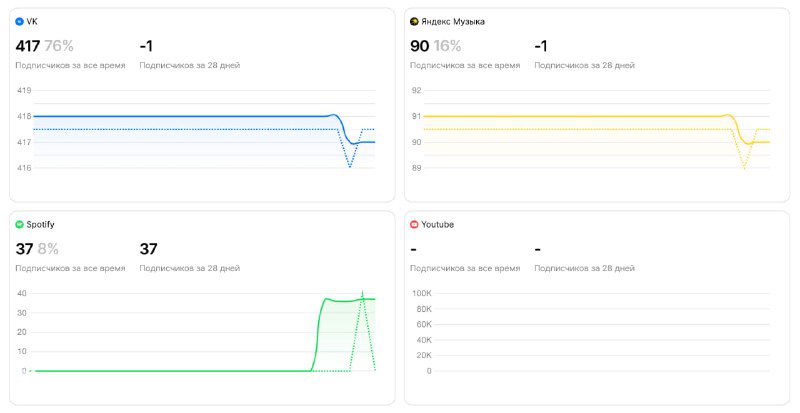Click the dip in Яндекс Музыка dotted line

pos(744,167)
